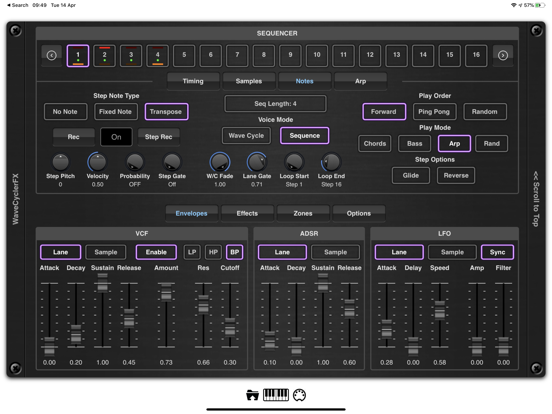Open the MIDI connector settings icon
Image resolution: width=552 pixels, height=414 pixels.
[299, 395]
